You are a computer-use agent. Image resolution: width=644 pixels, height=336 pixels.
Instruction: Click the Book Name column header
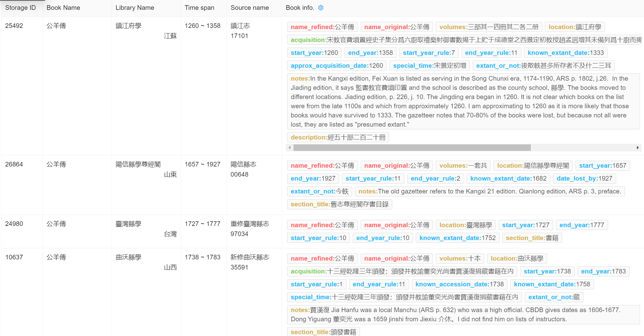tap(63, 8)
